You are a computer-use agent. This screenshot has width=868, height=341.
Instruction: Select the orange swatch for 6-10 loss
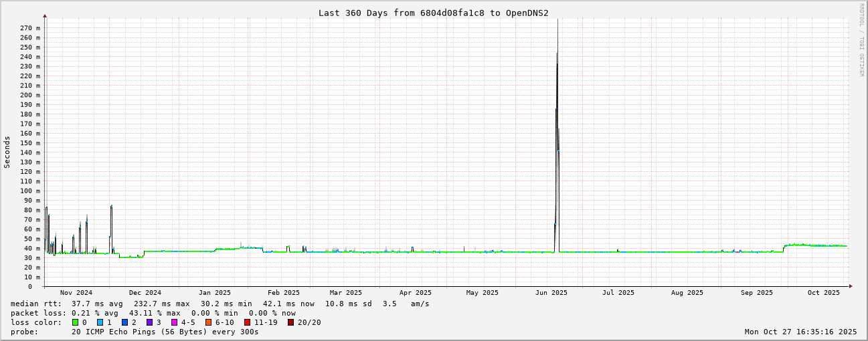click(209, 322)
